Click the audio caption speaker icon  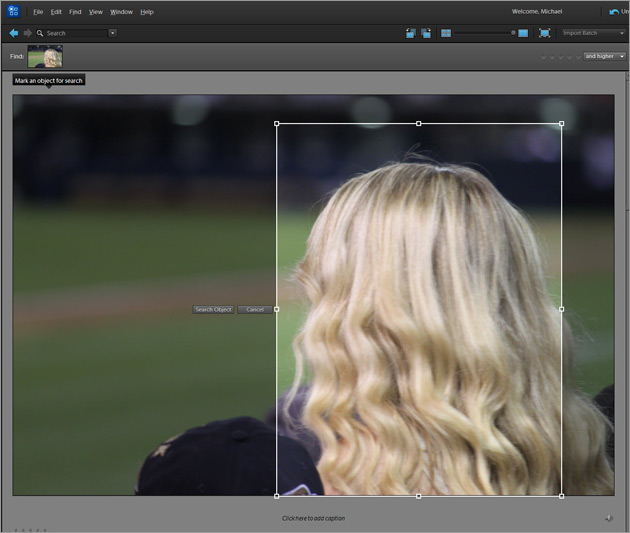[608, 517]
